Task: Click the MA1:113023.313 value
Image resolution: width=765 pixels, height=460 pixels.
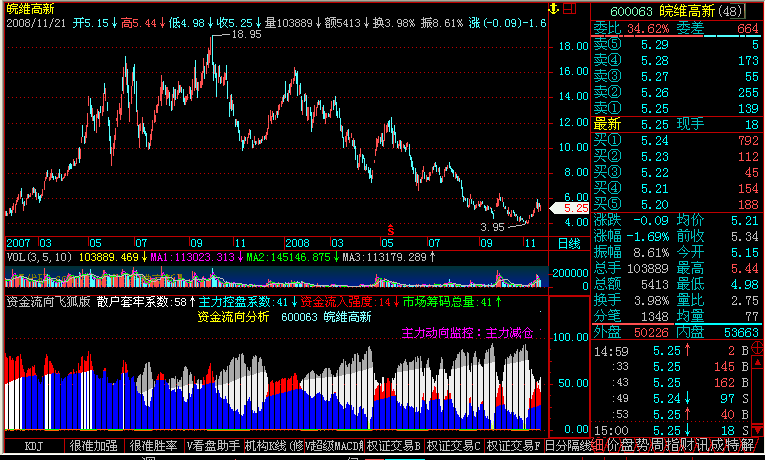Action: 192,257
